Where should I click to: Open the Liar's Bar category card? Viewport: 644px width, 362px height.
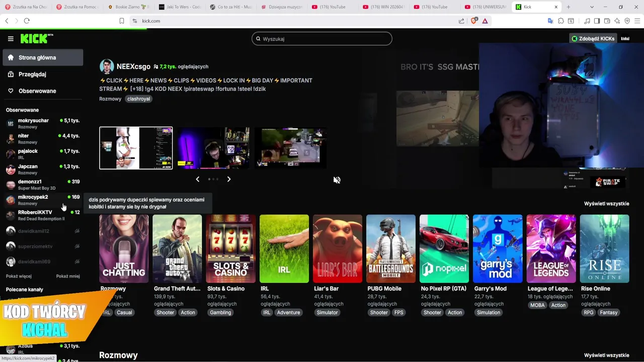pyautogui.click(x=338, y=248)
